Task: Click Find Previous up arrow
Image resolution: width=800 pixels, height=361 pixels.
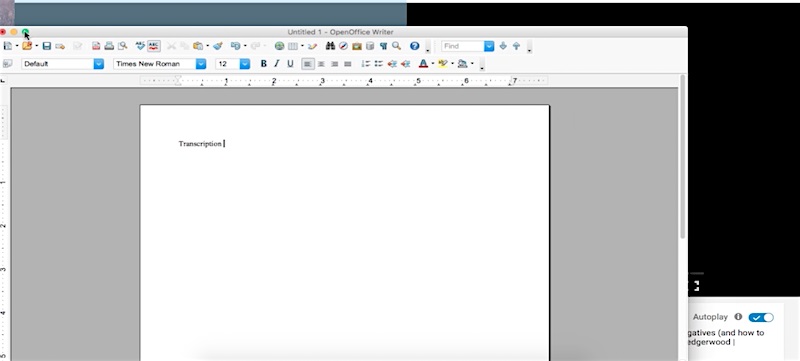Action: [x=516, y=46]
